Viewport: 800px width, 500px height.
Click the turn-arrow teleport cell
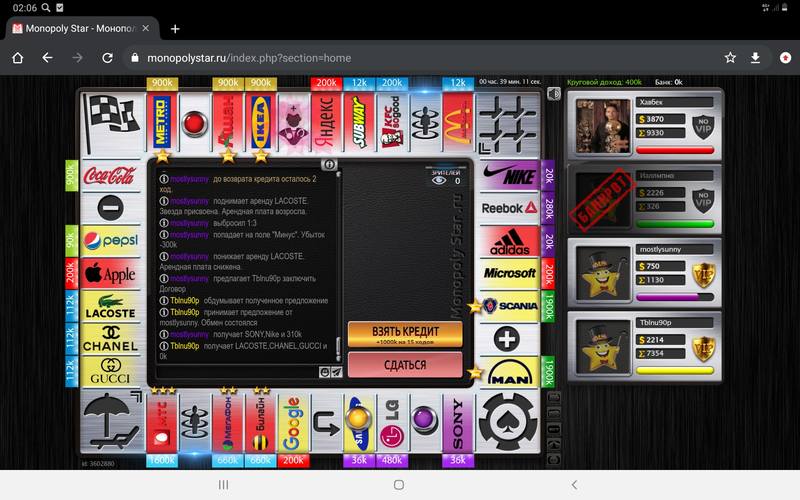326,422
